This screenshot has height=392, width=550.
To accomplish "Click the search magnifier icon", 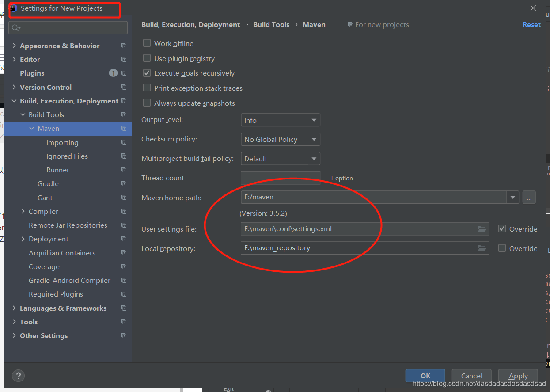I will pos(15,28).
